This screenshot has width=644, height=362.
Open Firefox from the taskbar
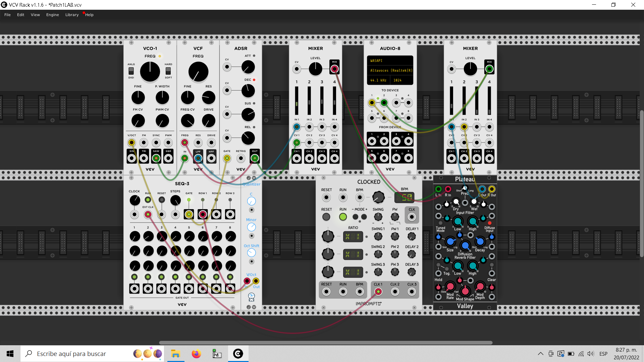[196, 354]
